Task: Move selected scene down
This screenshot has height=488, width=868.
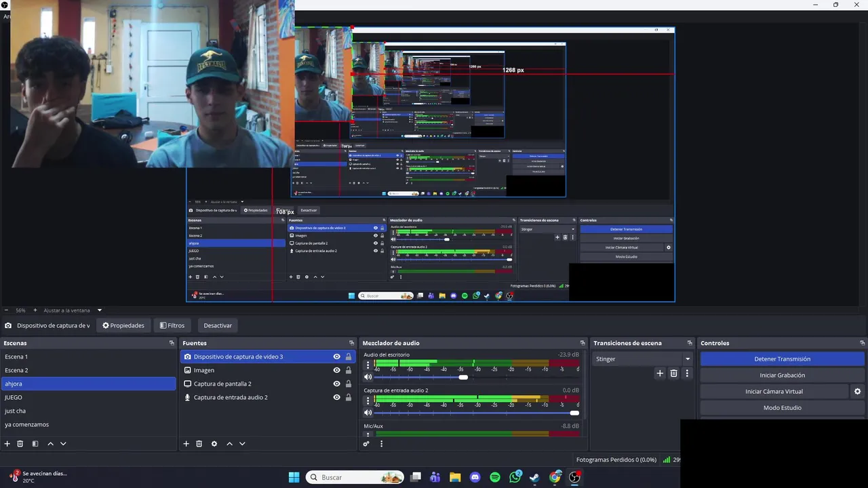Action: [63, 444]
